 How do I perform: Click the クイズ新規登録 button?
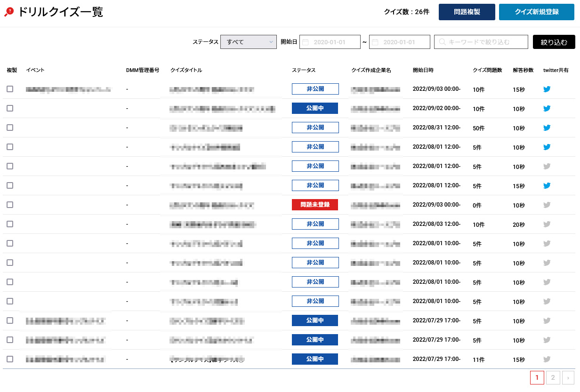[537, 12]
